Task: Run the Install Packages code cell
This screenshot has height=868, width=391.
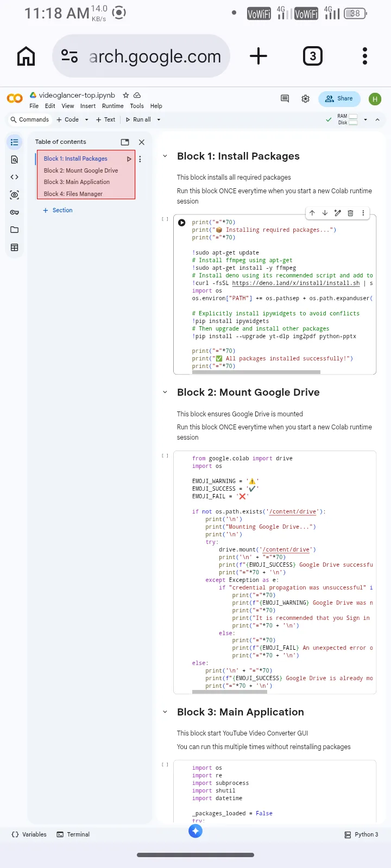Action: tap(182, 223)
